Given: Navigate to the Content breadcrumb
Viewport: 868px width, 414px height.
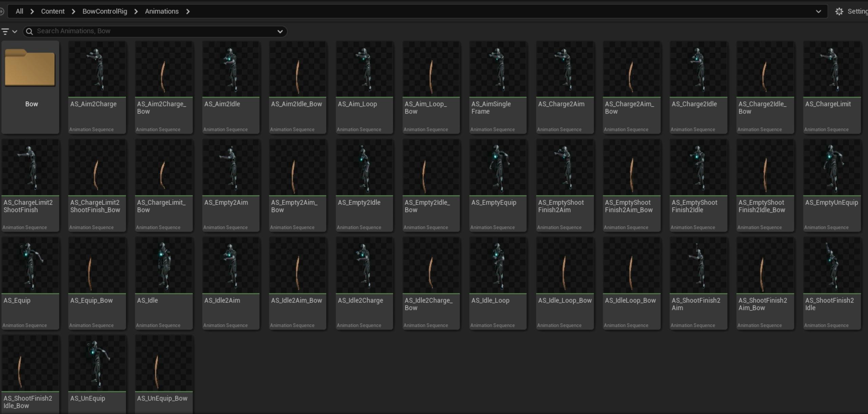Looking at the screenshot, I should tap(53, 12).
